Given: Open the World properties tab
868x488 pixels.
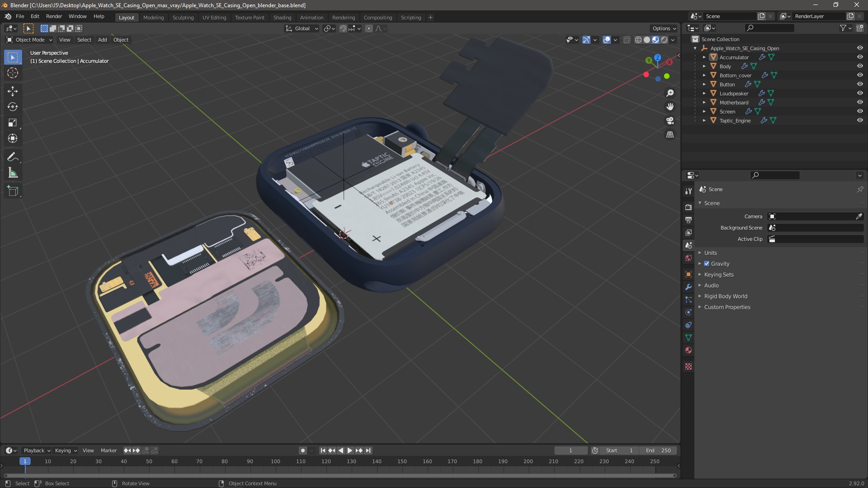Looking at the screenshot, I should tap(689, 258).
